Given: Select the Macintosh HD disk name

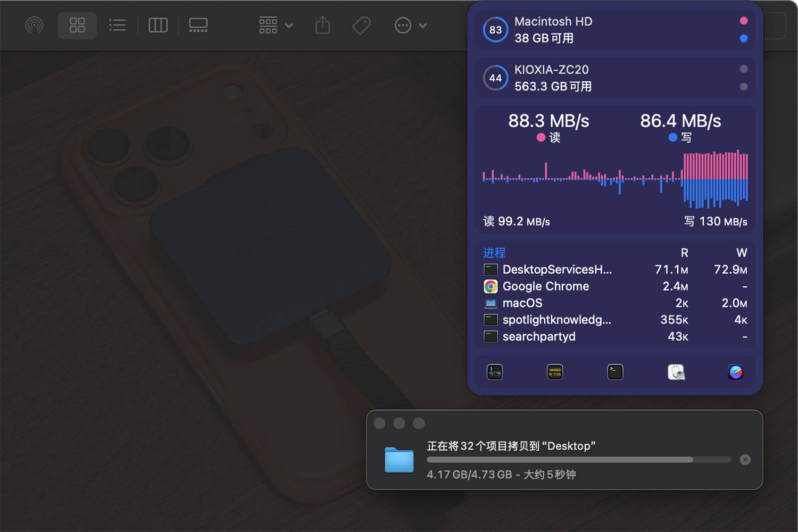Looking at the screenshot, I should pos(553,21).
